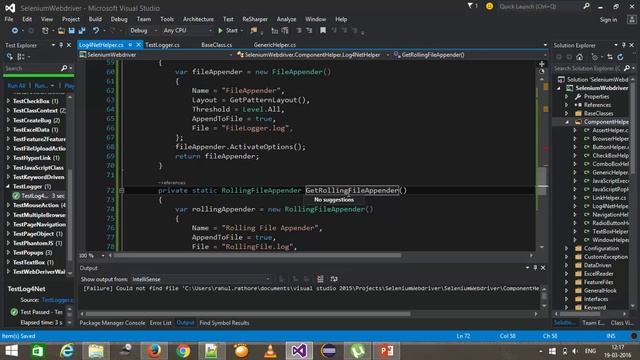Switch to Find Symbol Results tab

point(224,323)
